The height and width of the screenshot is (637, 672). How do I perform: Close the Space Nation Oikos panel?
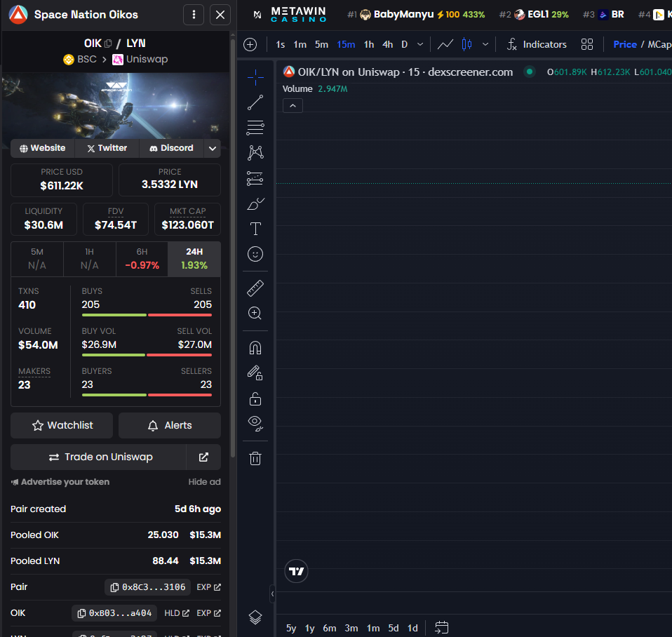[x=220, y=15]
